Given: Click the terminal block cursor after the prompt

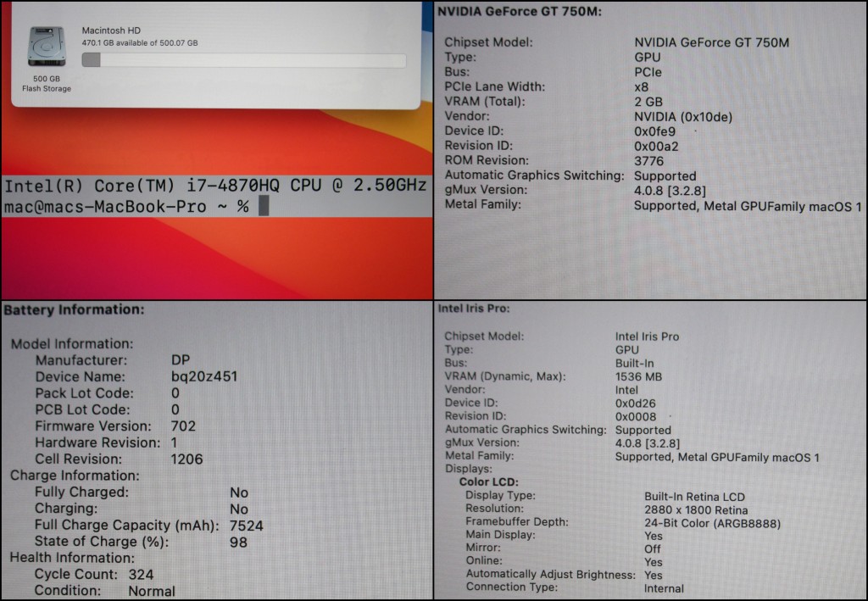Looking at the screenshot, I should pyautogui.click(x=264, y=206).
